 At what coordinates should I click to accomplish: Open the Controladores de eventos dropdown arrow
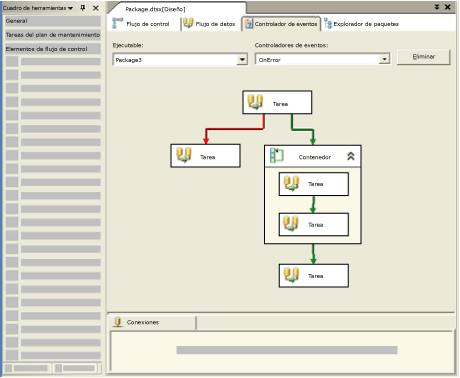pos(385,59)
